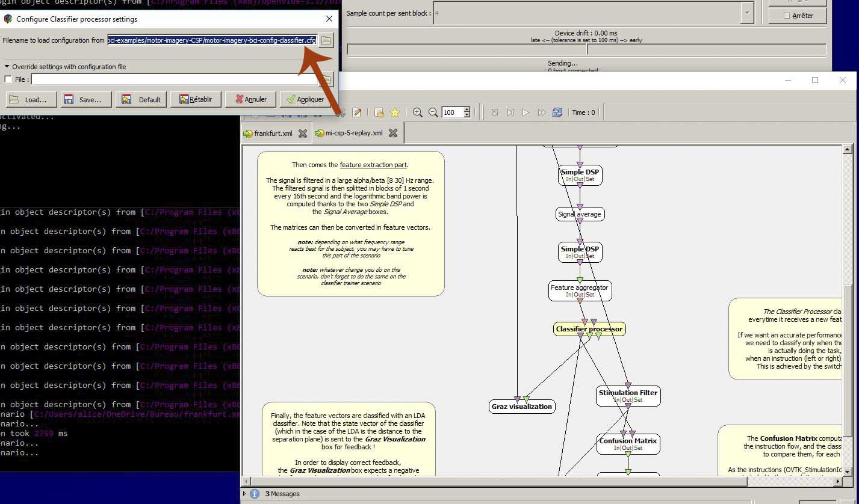859x504 pixels.
Task: Step the scenario one step forward
Action: pyautogui.click(x=510, y=112)
